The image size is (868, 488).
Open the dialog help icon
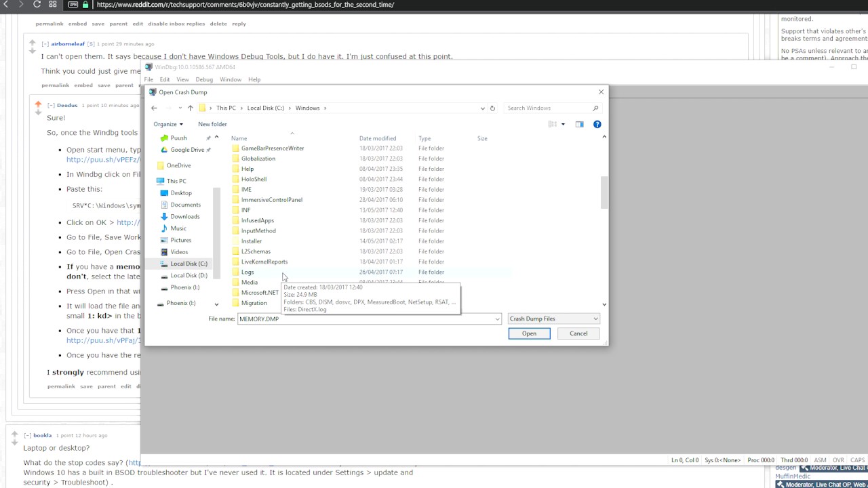click(x=597, y=124)
